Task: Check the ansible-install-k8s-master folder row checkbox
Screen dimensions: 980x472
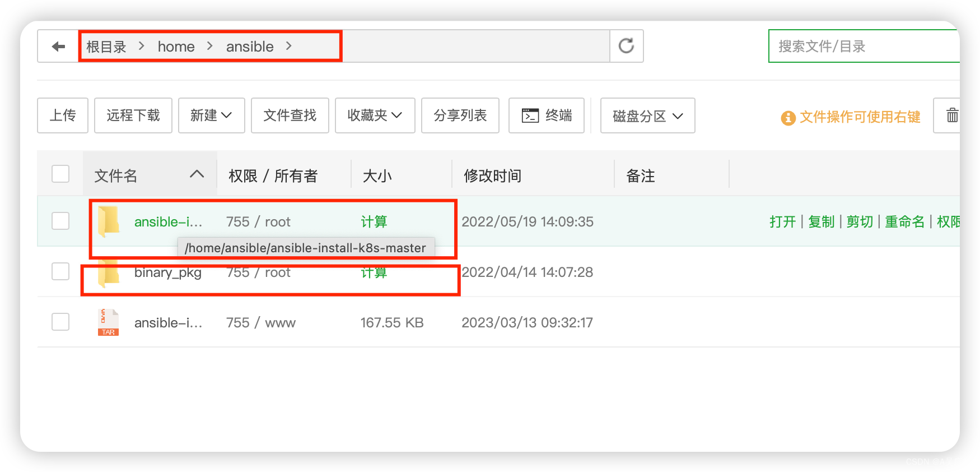Action: pyautogui.click(x=60, y=221)
